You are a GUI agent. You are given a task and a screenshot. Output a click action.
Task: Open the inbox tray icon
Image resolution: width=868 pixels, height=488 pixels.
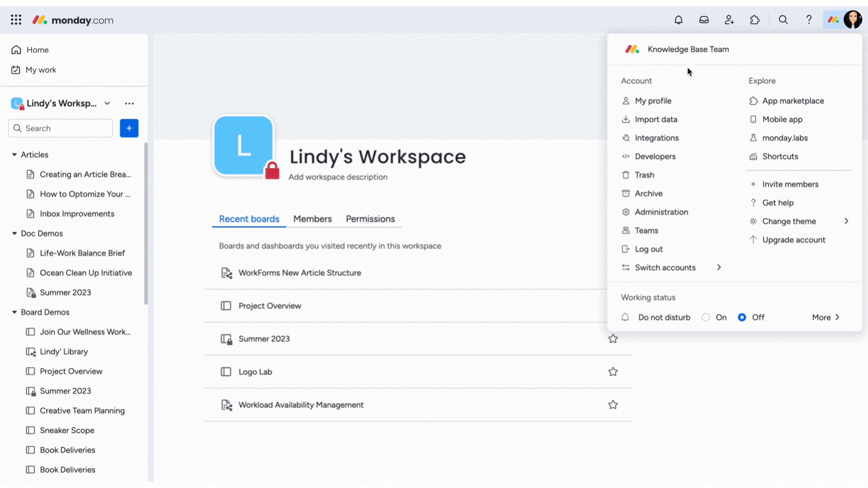point(704,20)
